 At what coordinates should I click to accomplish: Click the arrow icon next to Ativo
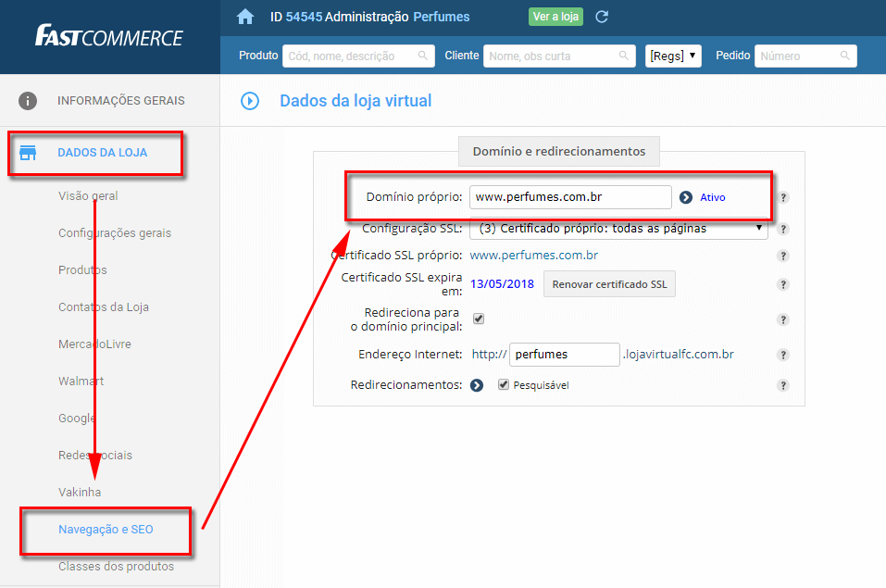[686, 197]
